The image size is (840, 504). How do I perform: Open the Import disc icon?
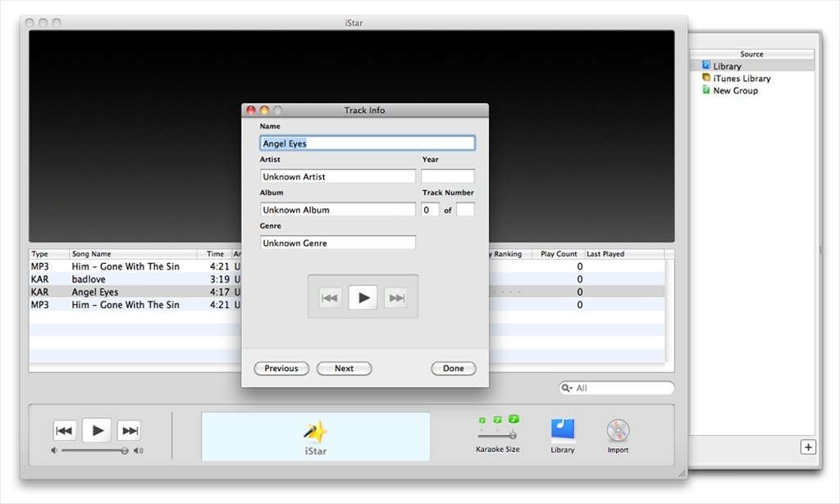pos(618,430)
